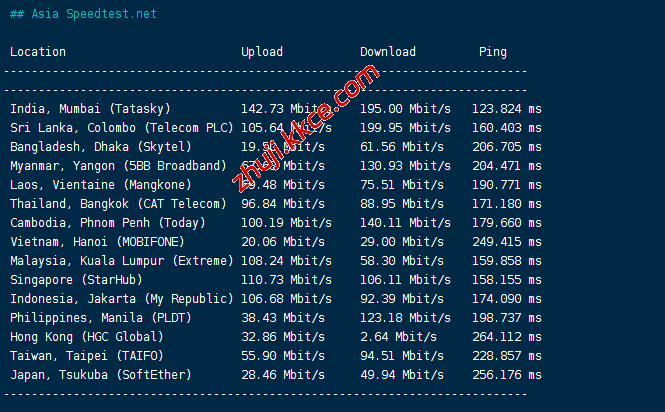Click the Asia Speedtest.net heading
The height and width of the screenshot is (412, 665).
(x=83, y=14)
